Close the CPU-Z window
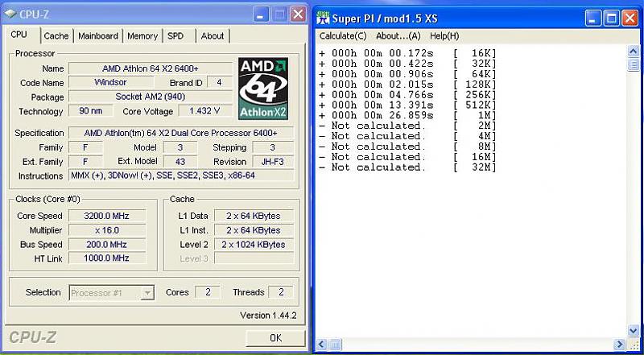This screenshot has height=355, width=644. pyautogui.click(x=298, y=15)
